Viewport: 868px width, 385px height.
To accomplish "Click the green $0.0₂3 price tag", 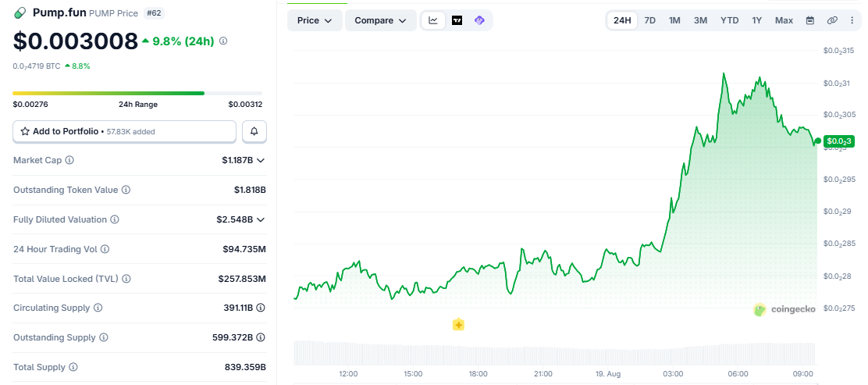I will tap(839, 141).
